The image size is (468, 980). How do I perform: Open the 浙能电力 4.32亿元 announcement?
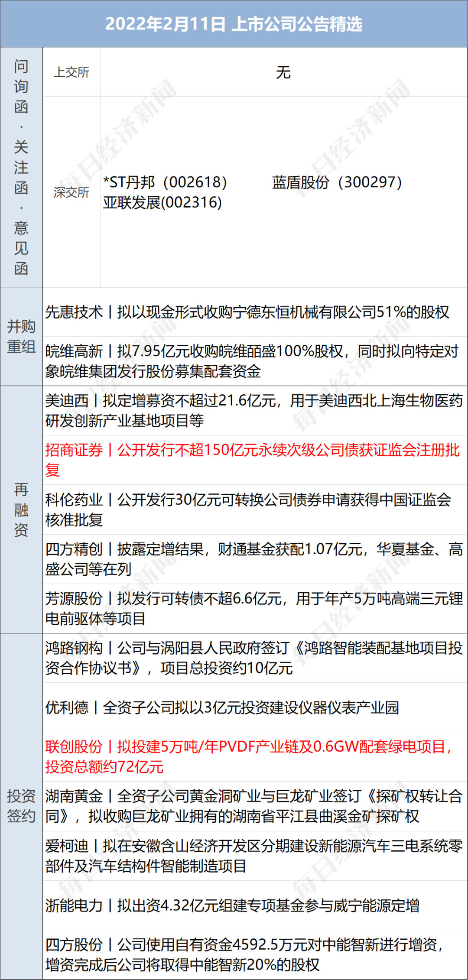[x=232, y=905]
